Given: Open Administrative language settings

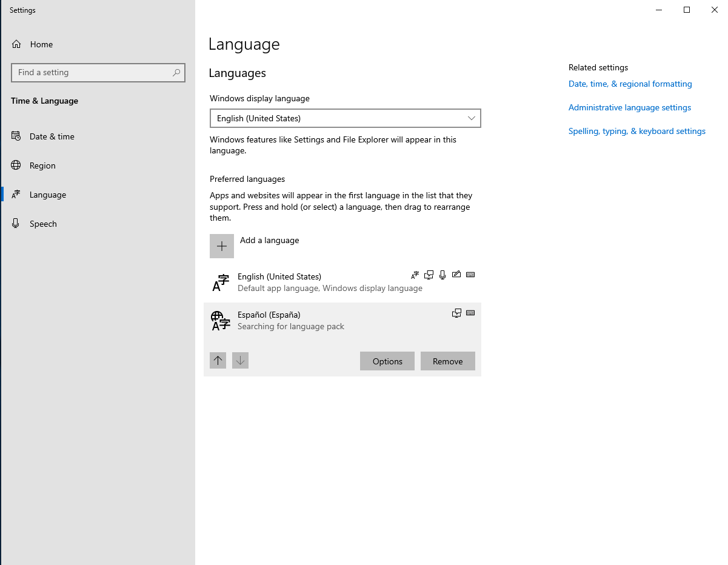Looking at the screenshot, I should 630,107.
